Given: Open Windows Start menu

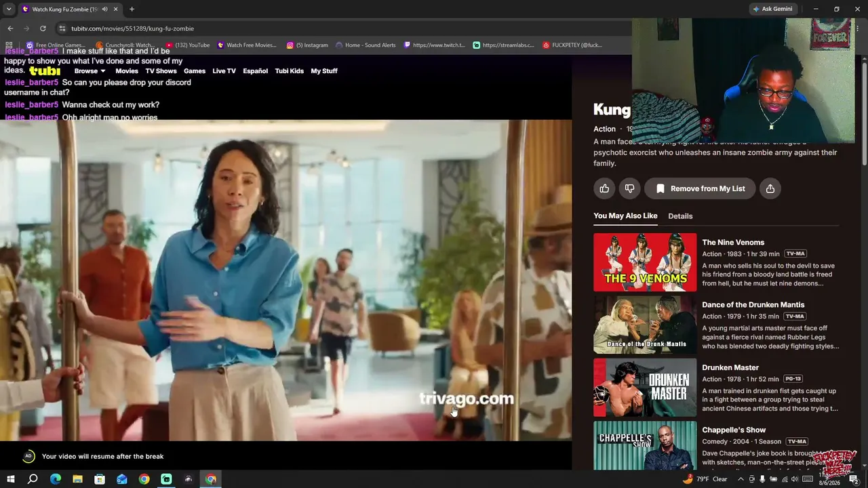Looking at the screenshot, I should click(10, 479).
